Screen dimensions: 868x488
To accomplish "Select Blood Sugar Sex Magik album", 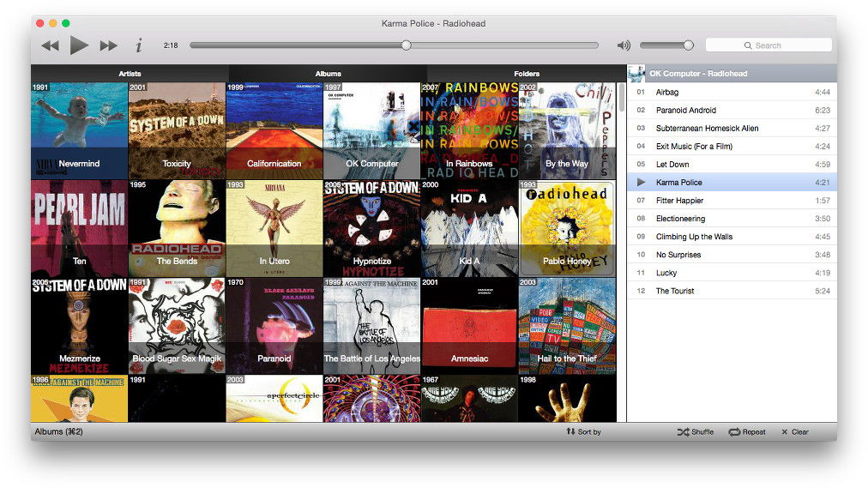I will [177, 325].
